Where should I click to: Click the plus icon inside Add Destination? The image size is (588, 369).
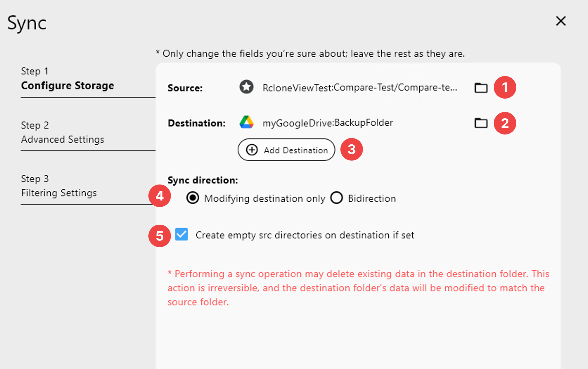[x=251, y=150]
